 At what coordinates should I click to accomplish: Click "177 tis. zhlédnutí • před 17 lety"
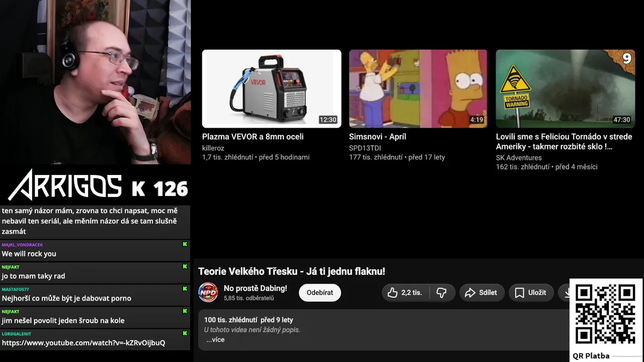[x=397, y=157]
